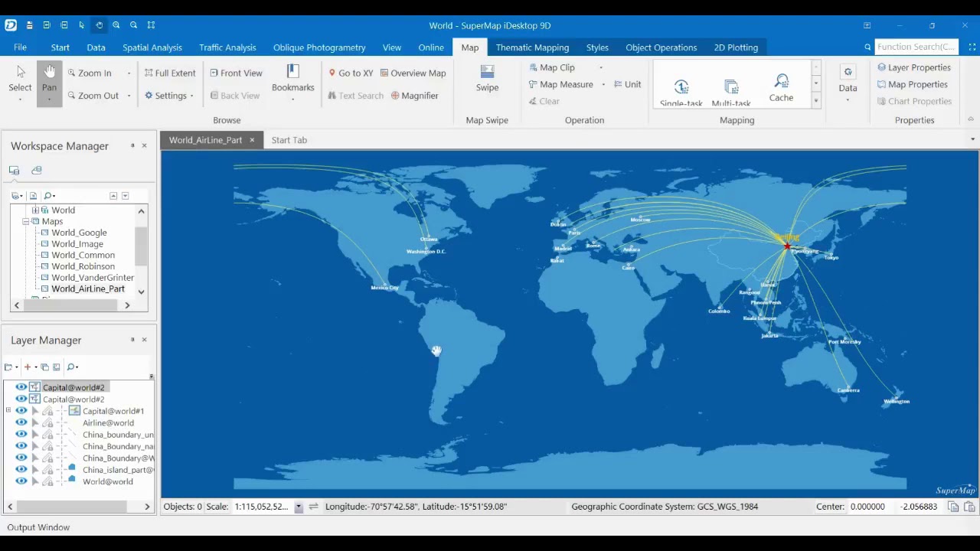Open the Bookmarks tool
Screen dimensions: 980x551
point(292,81)
